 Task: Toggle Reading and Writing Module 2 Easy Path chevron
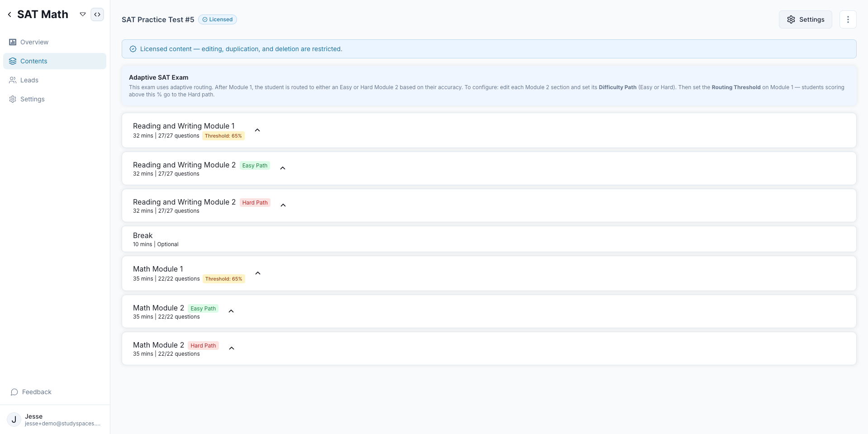(283, 168)
